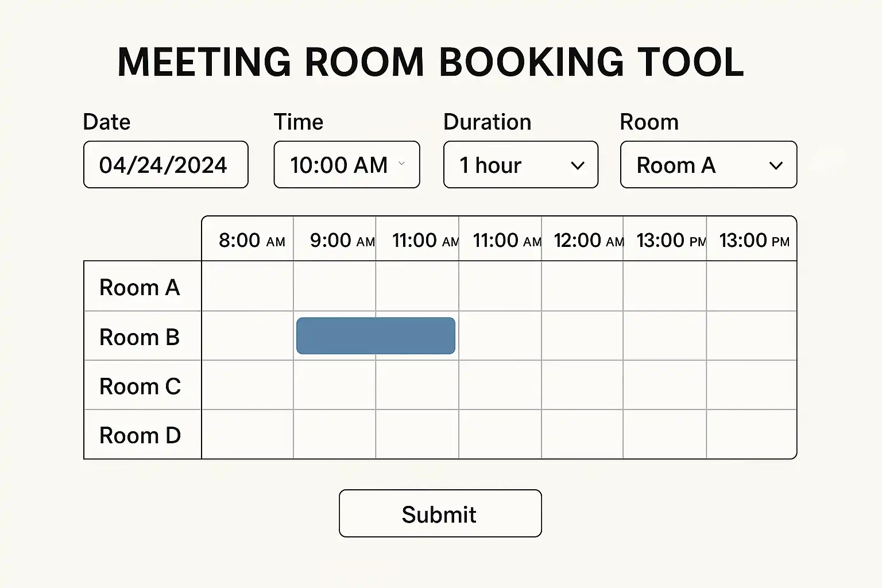The image size is (882, 588).
Task: Select Room D's 12:00 AM cell
Action: pyautogui.click(x=582, y=434)
